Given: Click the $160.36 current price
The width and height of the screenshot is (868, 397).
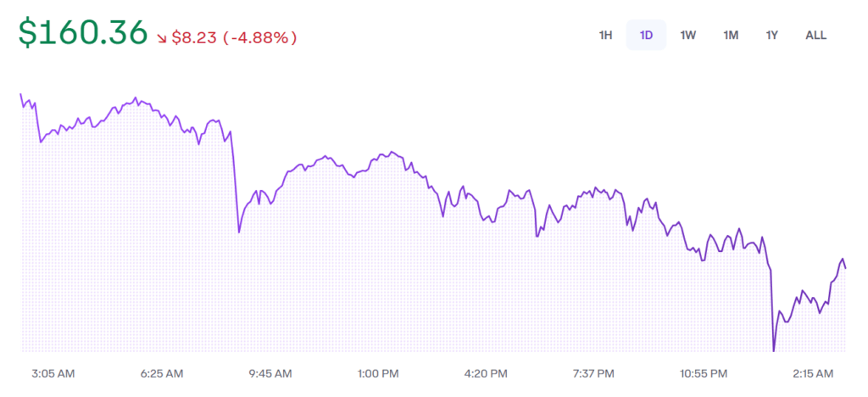Looking at the screenshot, I should (x=82, y=35).
